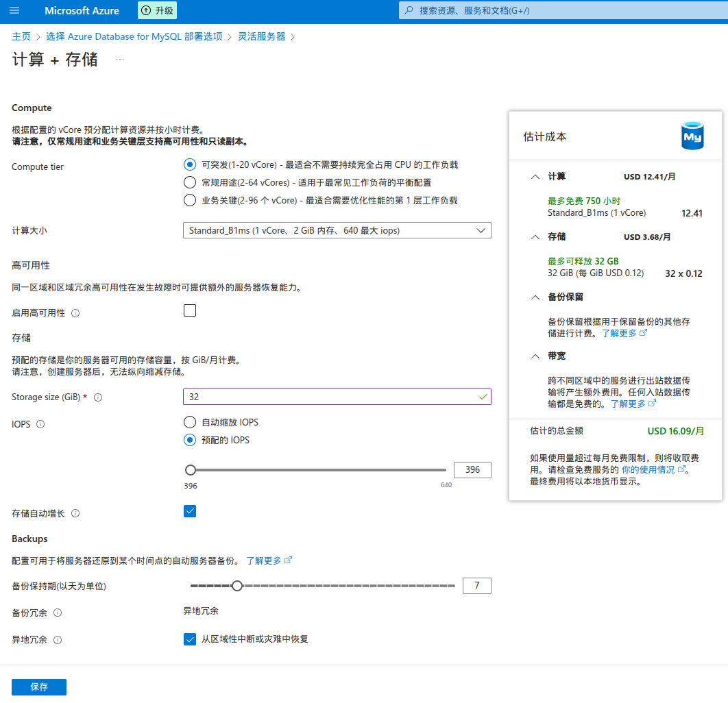The height and width of the screenshot is (703, 728).
Task: Click the 估计成本 panel heading
Action: coord(544,137)
